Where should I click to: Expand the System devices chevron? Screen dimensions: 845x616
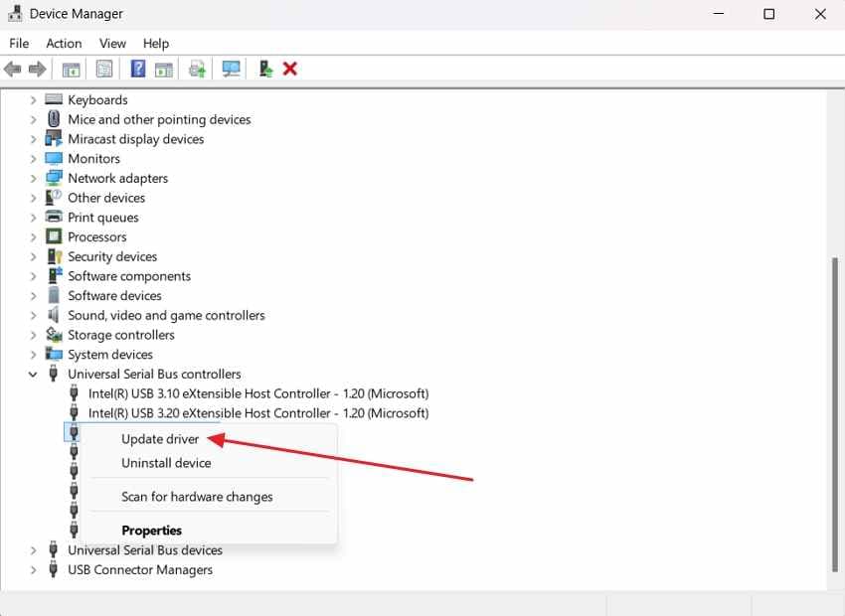pos(34,355)
